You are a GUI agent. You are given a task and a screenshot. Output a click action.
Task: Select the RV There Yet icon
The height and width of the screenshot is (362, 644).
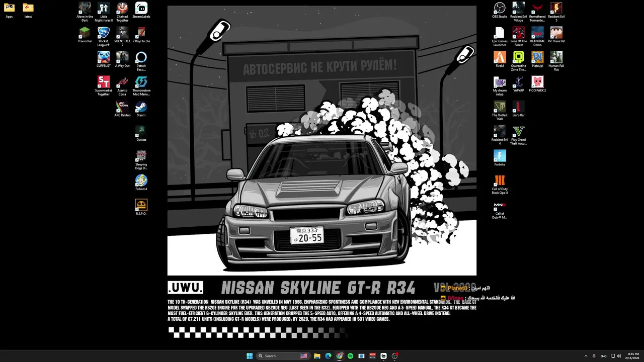pos(556,35)
